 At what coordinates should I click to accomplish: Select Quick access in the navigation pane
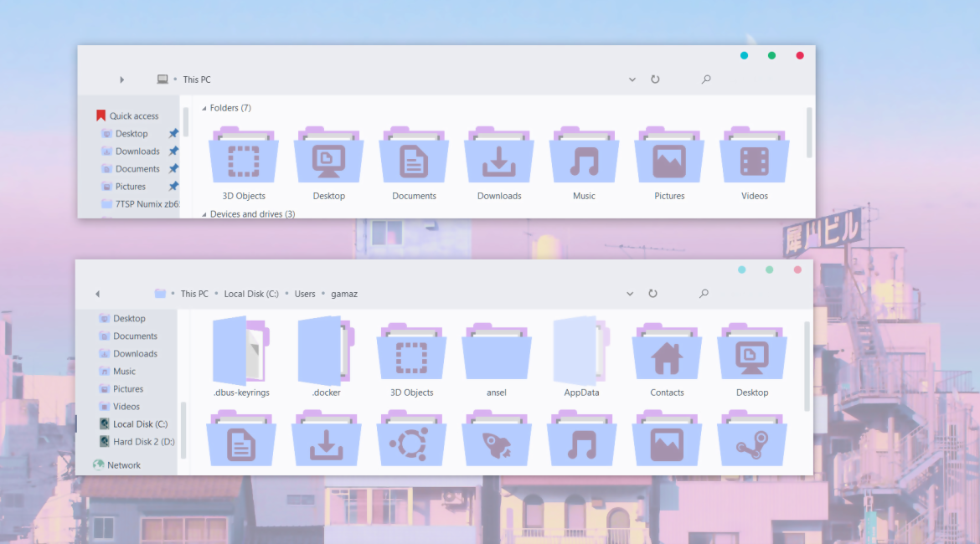[x=133, y=116]
